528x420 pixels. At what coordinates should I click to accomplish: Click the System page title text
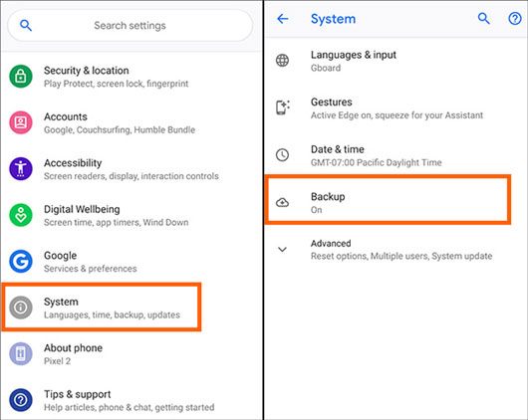pyautogui.click(x=333, y=19)
